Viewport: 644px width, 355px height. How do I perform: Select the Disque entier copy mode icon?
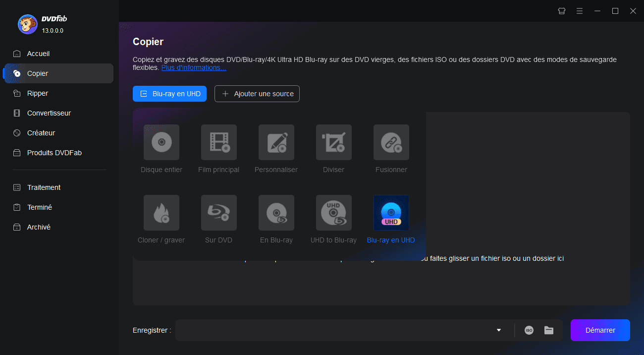tap(161, 142)
